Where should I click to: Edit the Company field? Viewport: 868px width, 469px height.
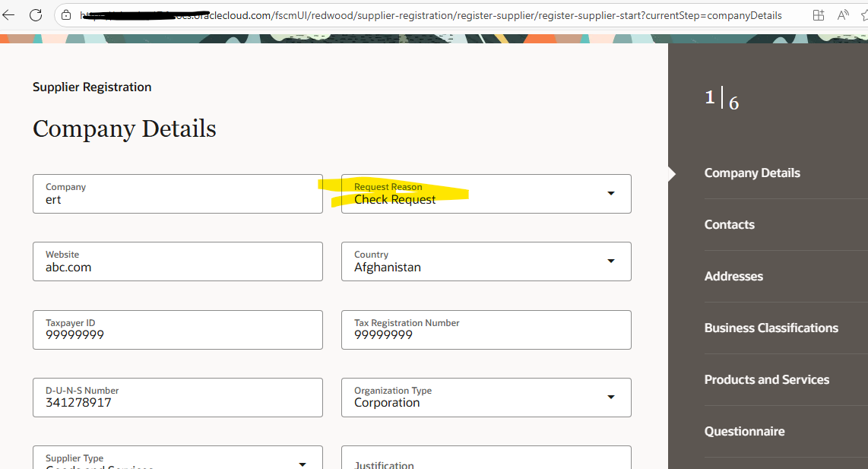click(178, 194)
